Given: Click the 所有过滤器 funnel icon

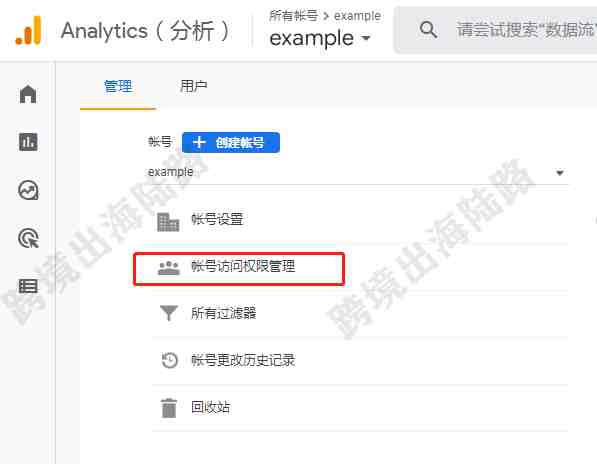Looking at the screenshot, I should click(x=168, y=313).
